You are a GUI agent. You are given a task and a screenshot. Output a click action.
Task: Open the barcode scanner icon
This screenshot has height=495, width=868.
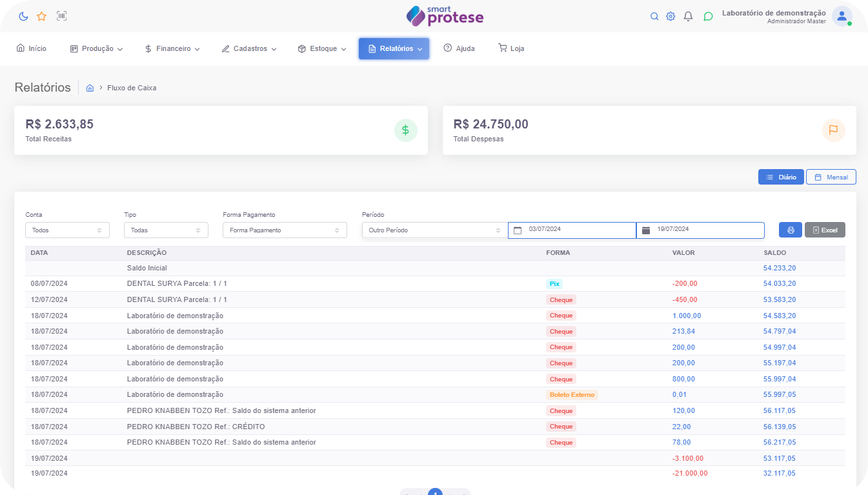[x=61, y=16]
